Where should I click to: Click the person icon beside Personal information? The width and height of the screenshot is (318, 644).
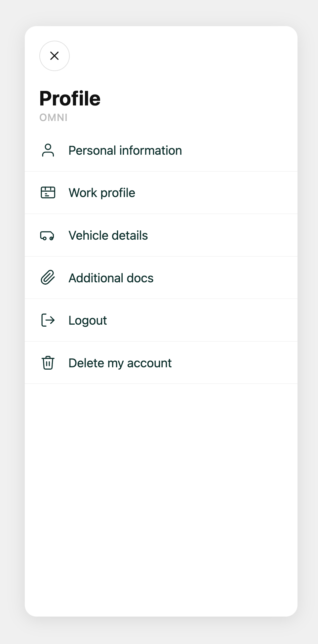(x=48, y=150)
